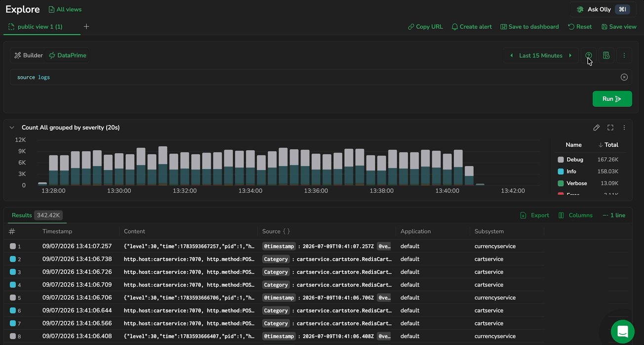Select severity marker of row 8
The width and height of the screenshot is (644, 345).
tap(13, 336)
